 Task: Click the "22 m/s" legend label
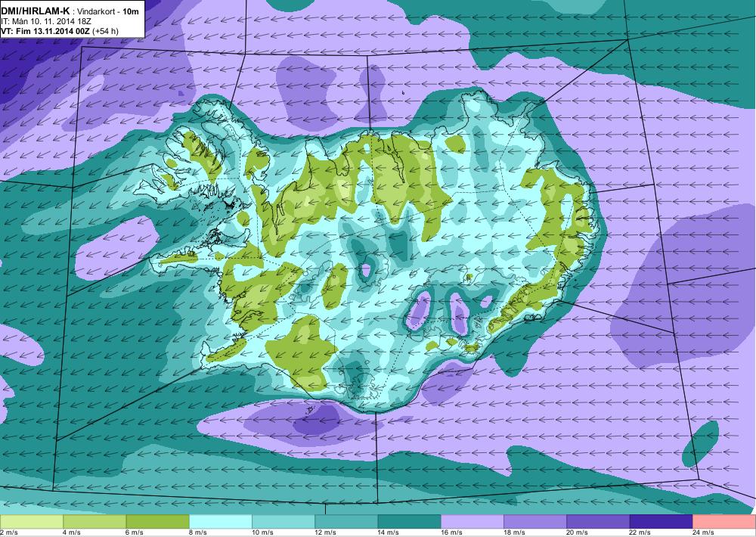tap(640, 532)
